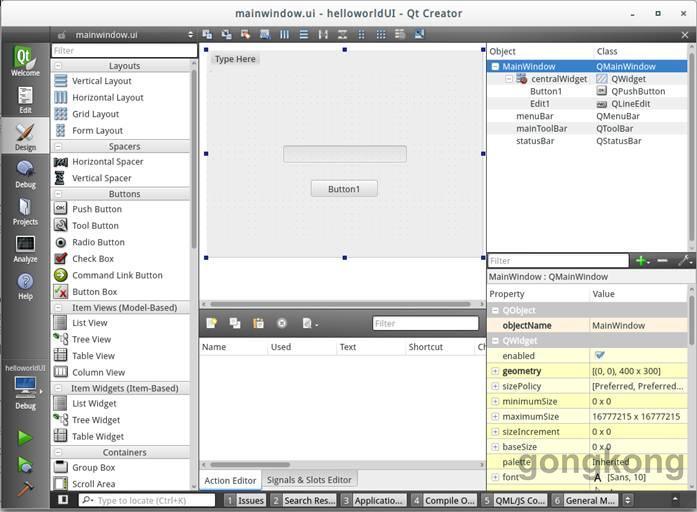
Task: Collapse the Containers widget category
Action: point(58,452)
